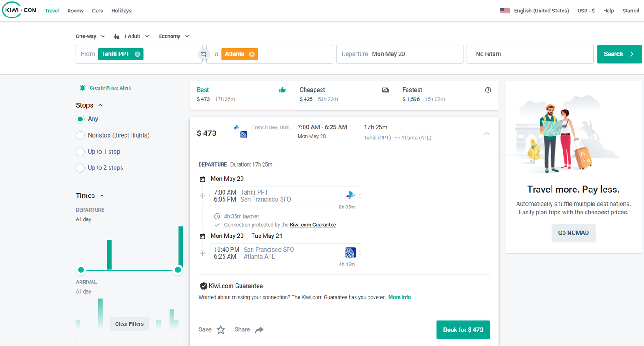Switch to the Rooms tab

click(75, 10)
